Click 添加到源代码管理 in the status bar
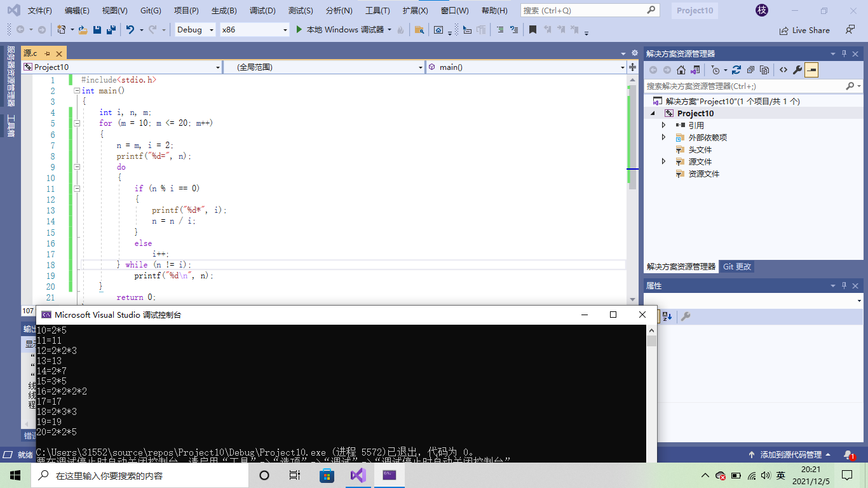Image resolution: width=868 pixels, height=488 pixels. 790,455
